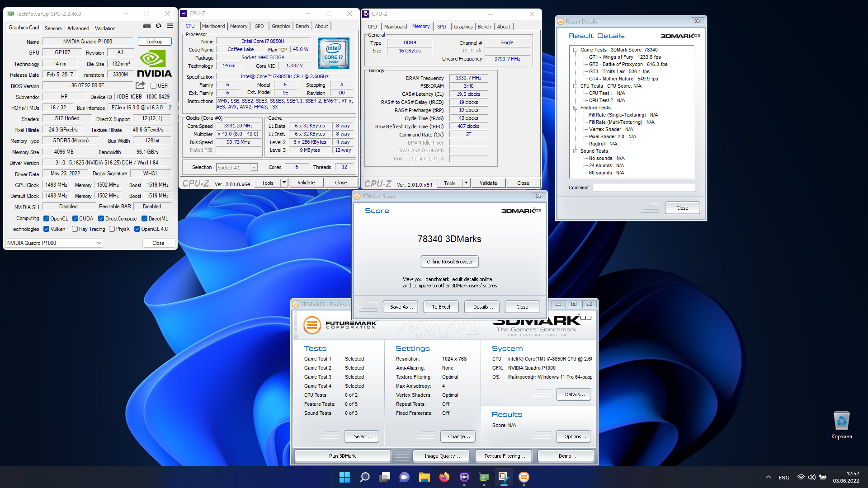Collapse the Game Tests tree node
868x488 pixels.
[x=575, y=50]
